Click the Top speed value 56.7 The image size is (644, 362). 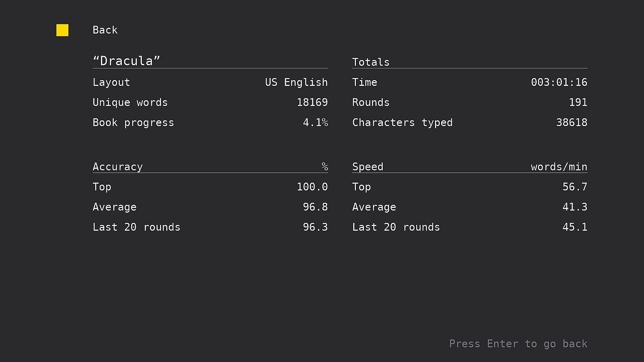(x=575, y=187)
